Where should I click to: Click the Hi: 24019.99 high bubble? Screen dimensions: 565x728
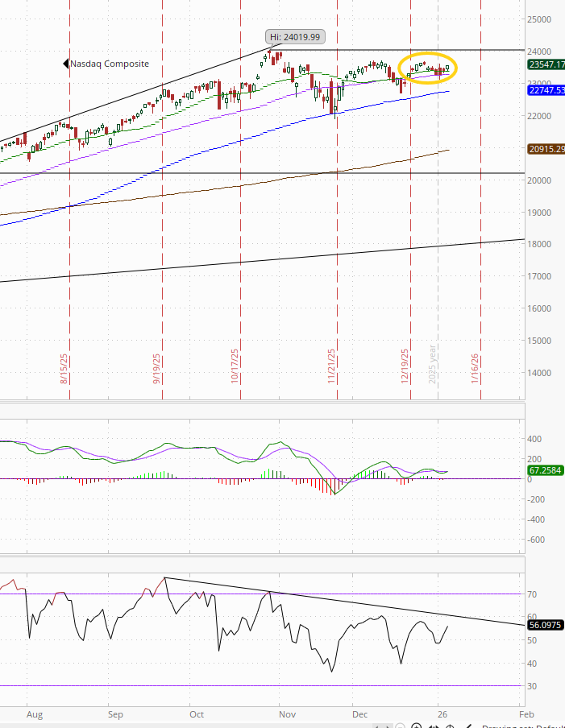click(x=295, y=37)
